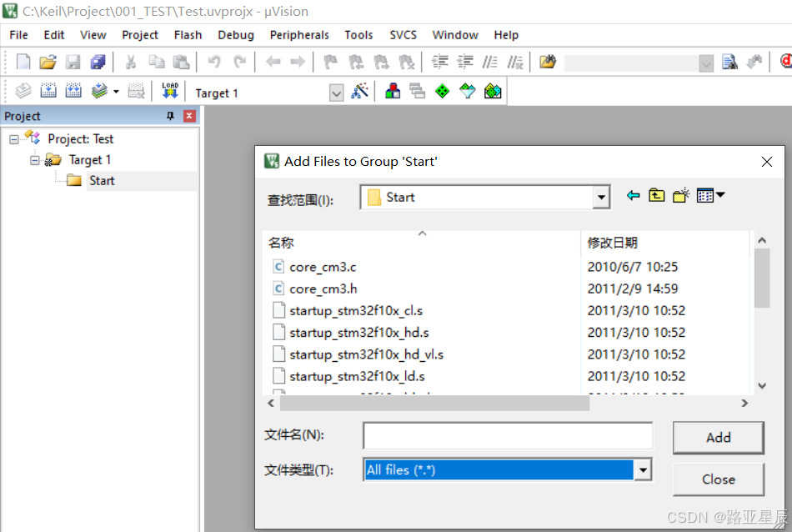This screenshot has height=532, width=792.
Task: Close the Project panel
Action: tap(189, 116)
